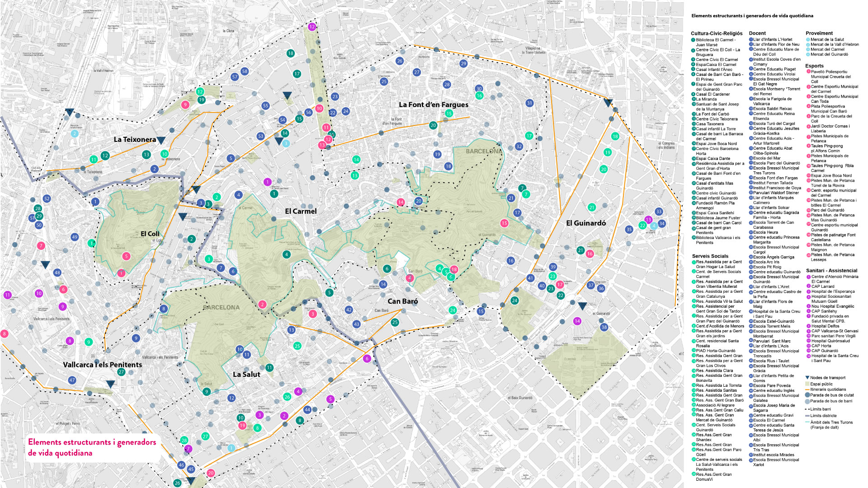
Task: Click purple health marker 1 near El Carmel
Action: (x=267, y=182)
